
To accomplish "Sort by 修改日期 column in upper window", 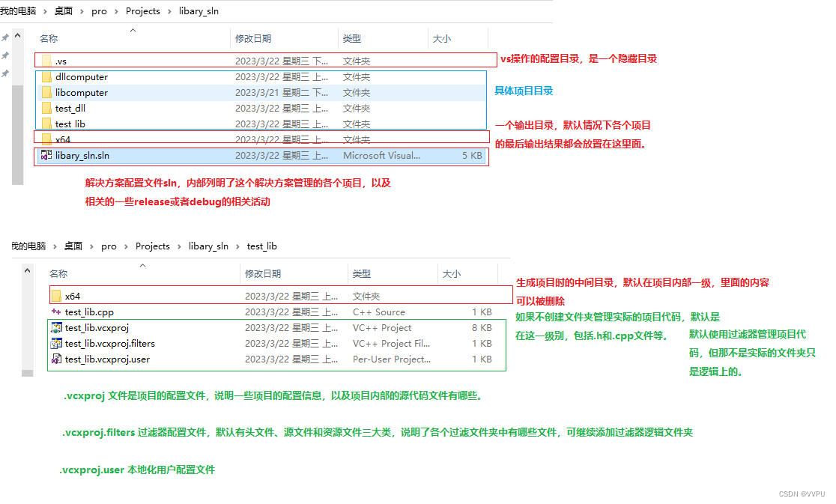I will (253, 38).
